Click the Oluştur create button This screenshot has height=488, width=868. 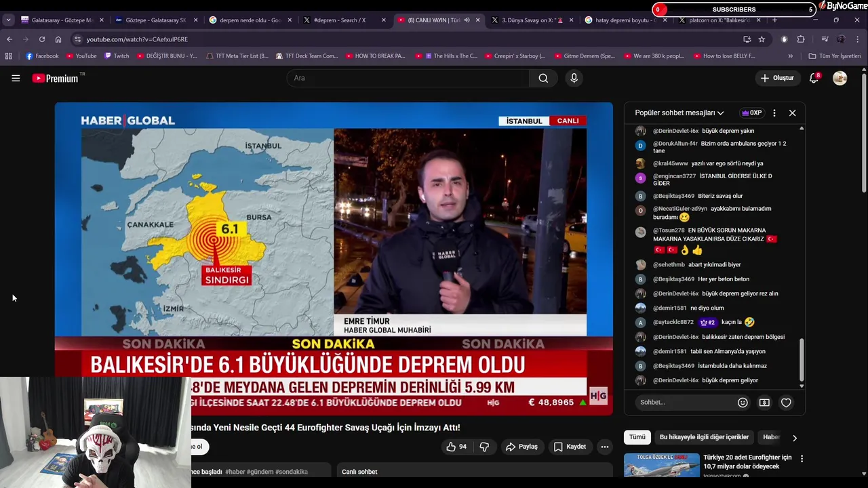tap(777, 78)
